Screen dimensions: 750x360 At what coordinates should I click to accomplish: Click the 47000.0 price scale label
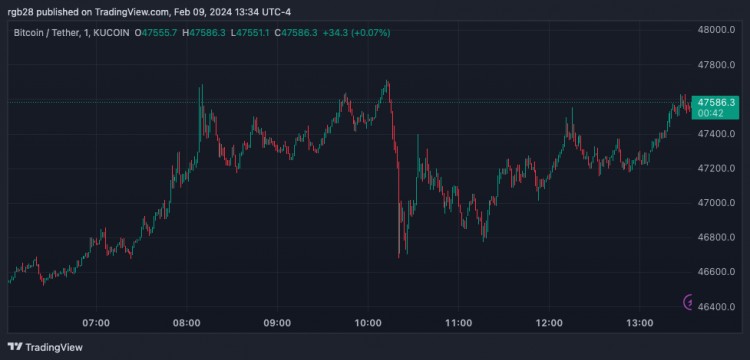tap(716, 203)
